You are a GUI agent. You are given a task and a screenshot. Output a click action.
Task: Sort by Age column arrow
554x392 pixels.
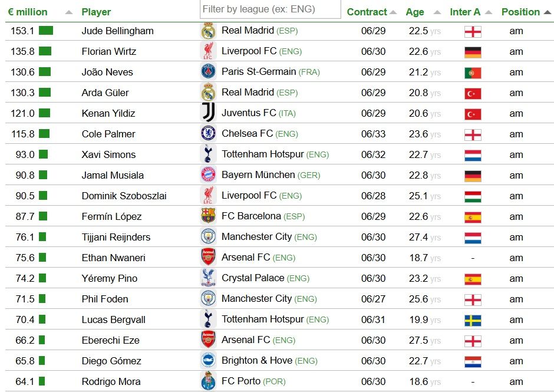(x=437, y=12)
